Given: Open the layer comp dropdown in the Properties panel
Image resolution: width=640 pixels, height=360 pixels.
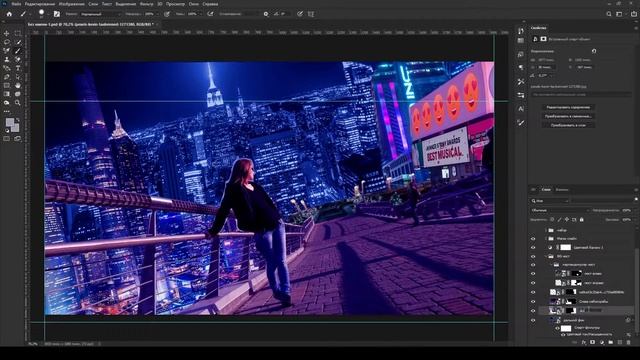Looking at the screenshot, I should 581,94.
